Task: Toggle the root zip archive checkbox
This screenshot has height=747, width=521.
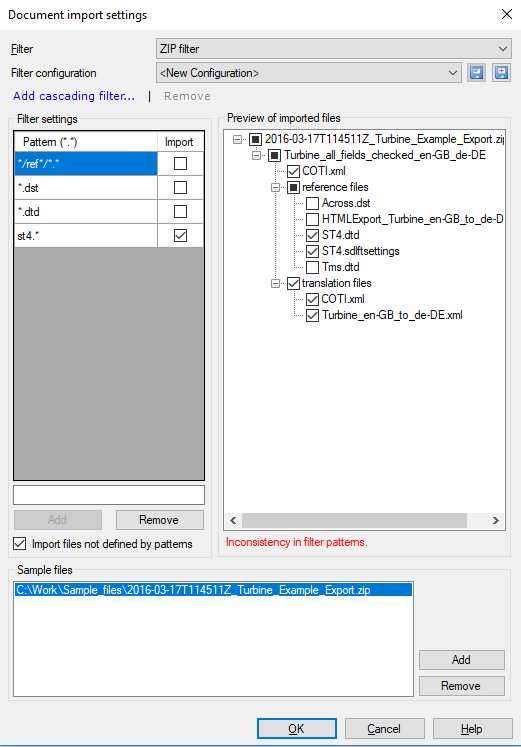Action: (256, 139)
